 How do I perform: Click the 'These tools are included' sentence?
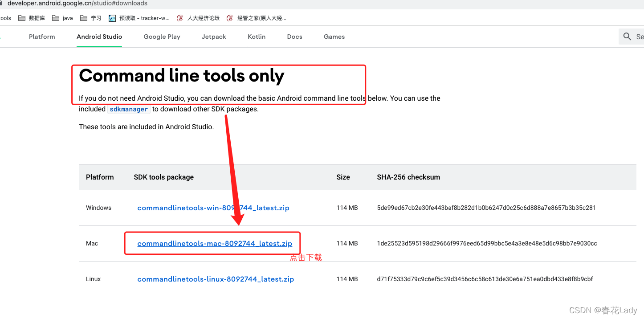(146, 127)
